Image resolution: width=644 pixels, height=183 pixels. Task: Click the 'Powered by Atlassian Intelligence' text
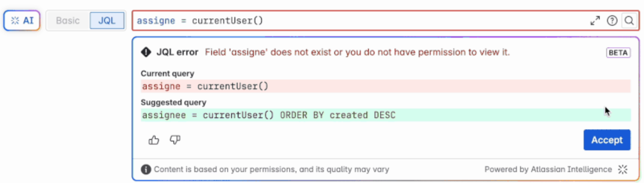pos(548,169)
